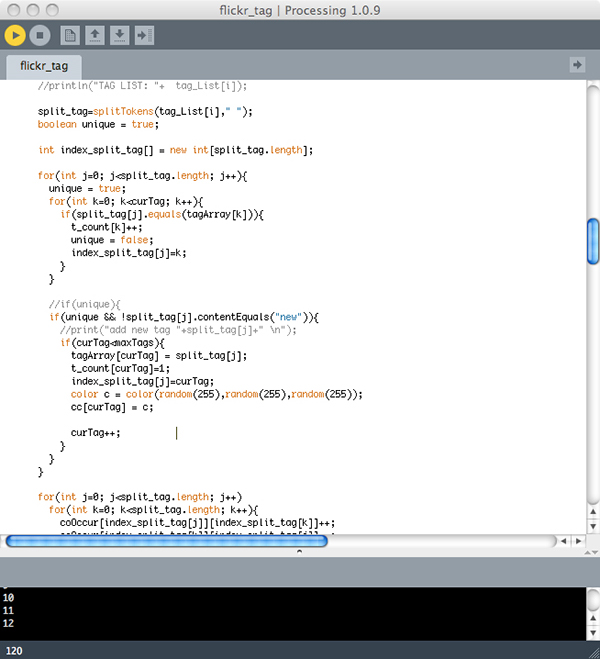Click the 'cc[curTag] = c;' line
The width and height of the screenshot is (600, 659).
[112, 407]
